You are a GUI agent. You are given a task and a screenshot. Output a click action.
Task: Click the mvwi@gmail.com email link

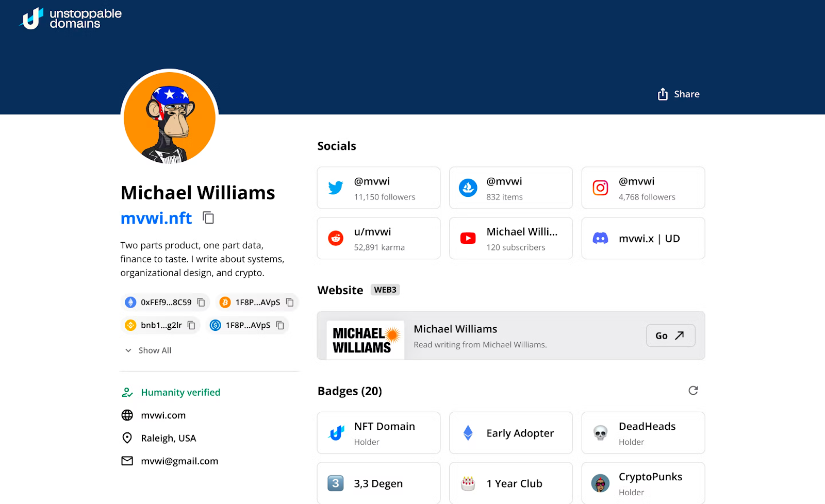click(x=179, y=461)
